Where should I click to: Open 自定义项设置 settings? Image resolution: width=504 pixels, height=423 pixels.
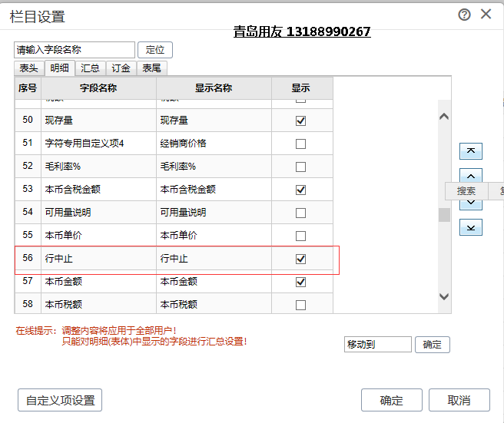pyautogui.click(x=60, y=400)
